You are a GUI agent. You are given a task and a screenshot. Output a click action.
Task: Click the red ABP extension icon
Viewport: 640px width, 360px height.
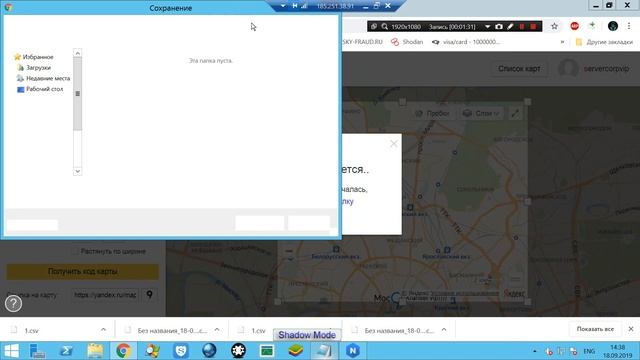pyautogui.click(x=574, y=26)
